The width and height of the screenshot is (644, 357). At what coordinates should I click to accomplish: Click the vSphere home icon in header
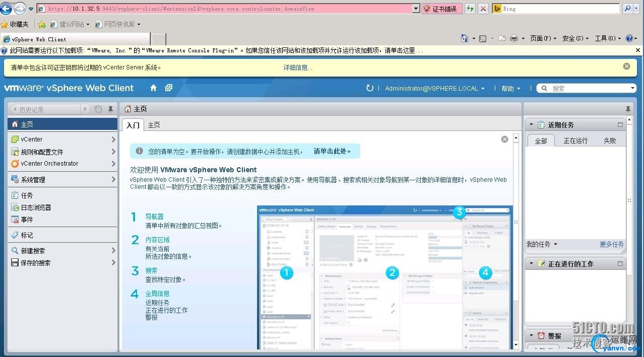[153, 88]
